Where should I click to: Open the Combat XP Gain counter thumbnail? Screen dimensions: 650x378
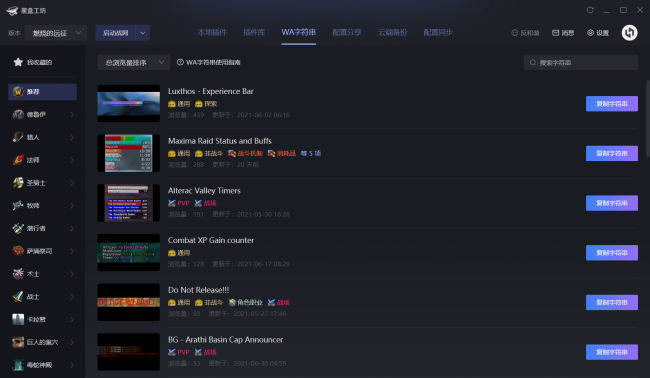[x=129, y=253]
